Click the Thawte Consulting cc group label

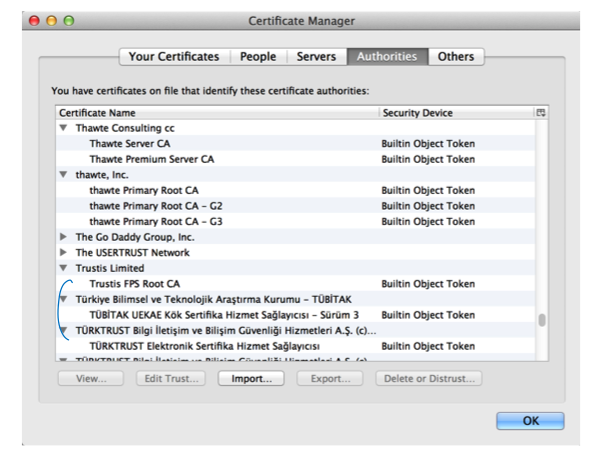pyautogui.click(x=125, y=128)
